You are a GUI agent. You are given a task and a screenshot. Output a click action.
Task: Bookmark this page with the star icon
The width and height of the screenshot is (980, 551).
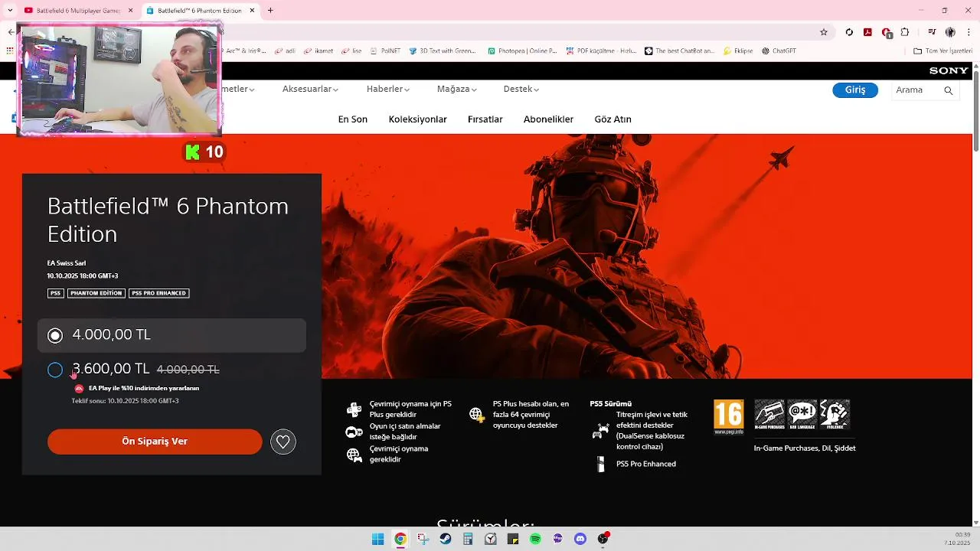824,32
